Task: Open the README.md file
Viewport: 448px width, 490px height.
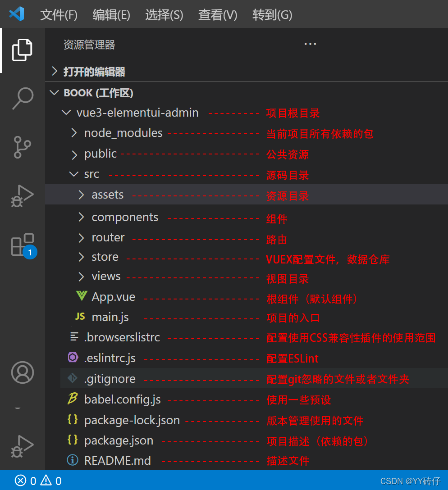Action: (x=118, y=460)
